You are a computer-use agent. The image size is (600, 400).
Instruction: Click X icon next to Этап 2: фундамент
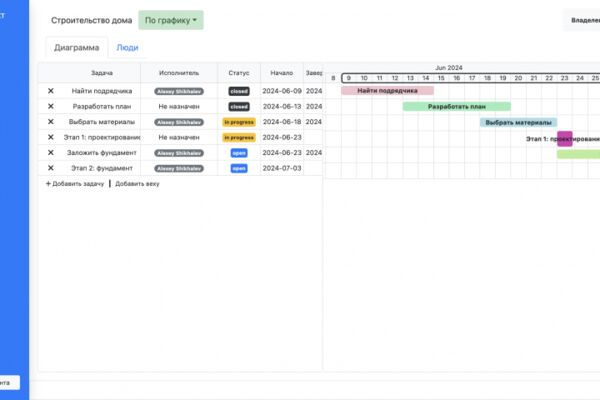pos(51,168)
